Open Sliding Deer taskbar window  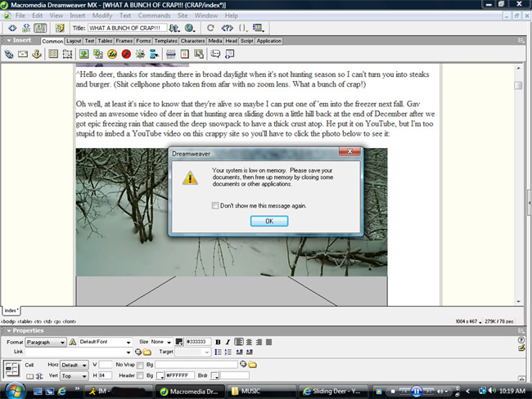(x=333, y=391)
